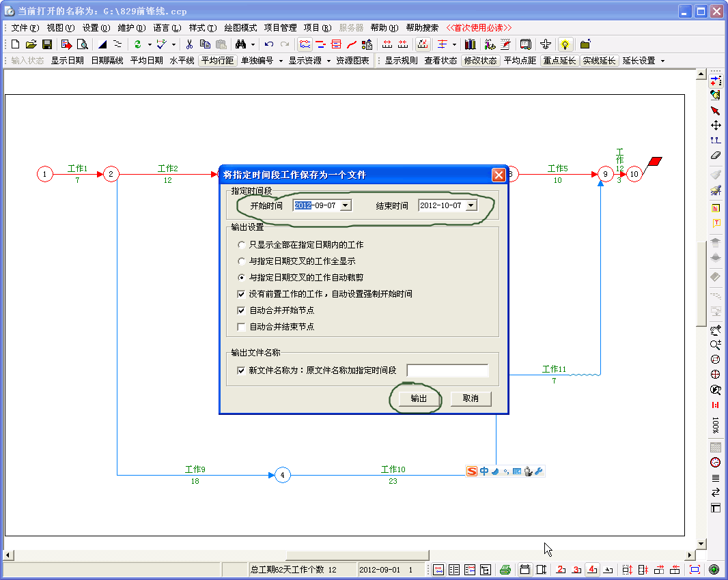Click the Sogou S input method icon
Screen dimensions: 728x580
click(472, 472)
